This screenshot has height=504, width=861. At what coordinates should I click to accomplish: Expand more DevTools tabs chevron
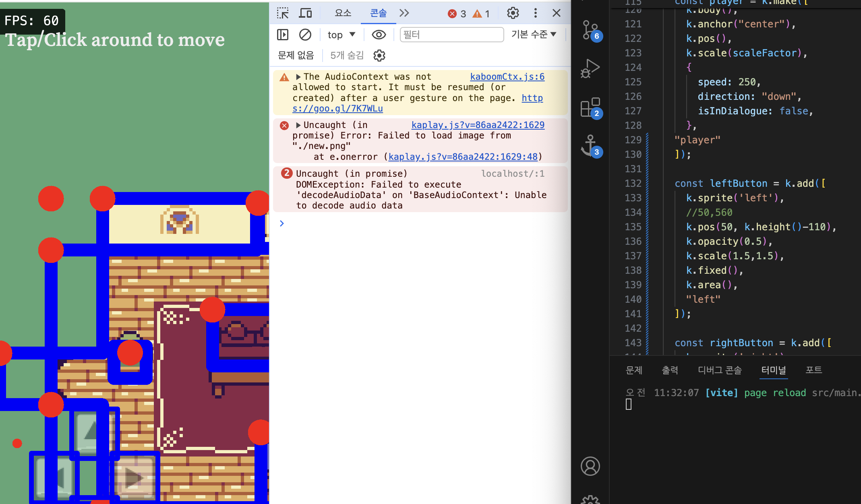(404, 13)
